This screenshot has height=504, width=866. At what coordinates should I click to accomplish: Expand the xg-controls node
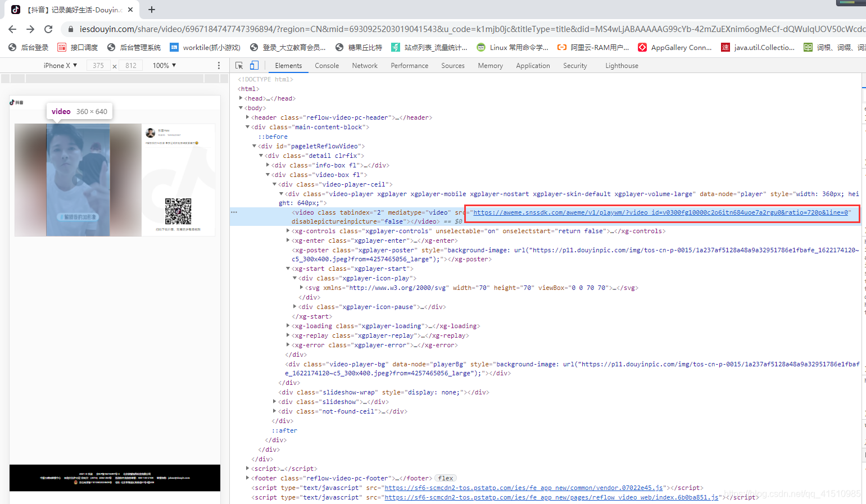click(x=288, y=231)
